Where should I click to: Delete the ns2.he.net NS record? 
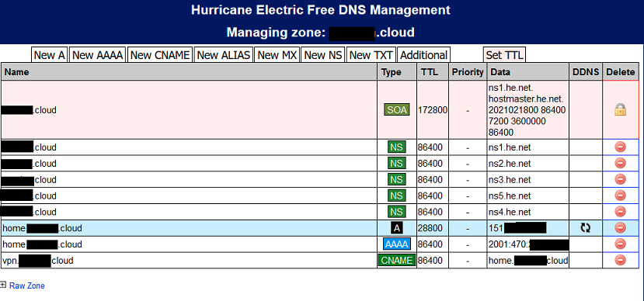(620, 163)
